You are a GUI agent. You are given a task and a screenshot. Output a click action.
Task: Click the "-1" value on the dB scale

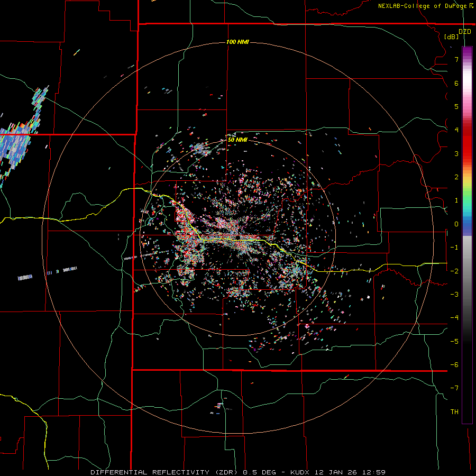tap(454, 248)
